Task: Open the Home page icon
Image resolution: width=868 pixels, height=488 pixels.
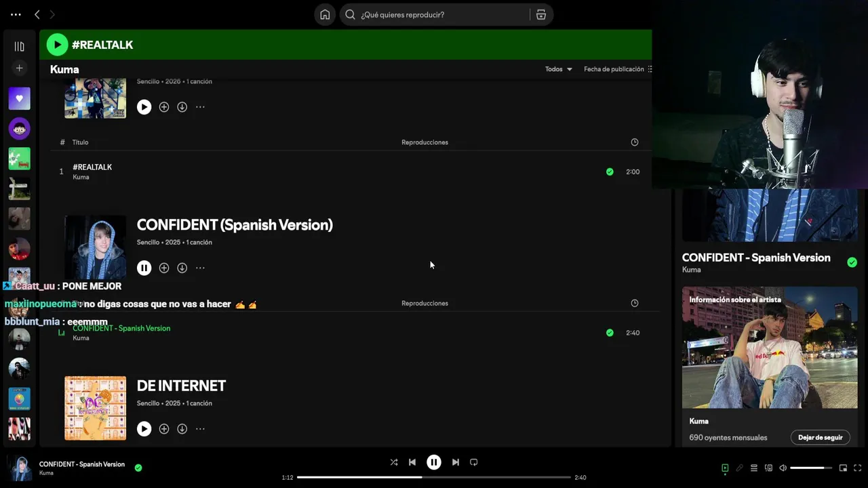Action: point(325,14)
